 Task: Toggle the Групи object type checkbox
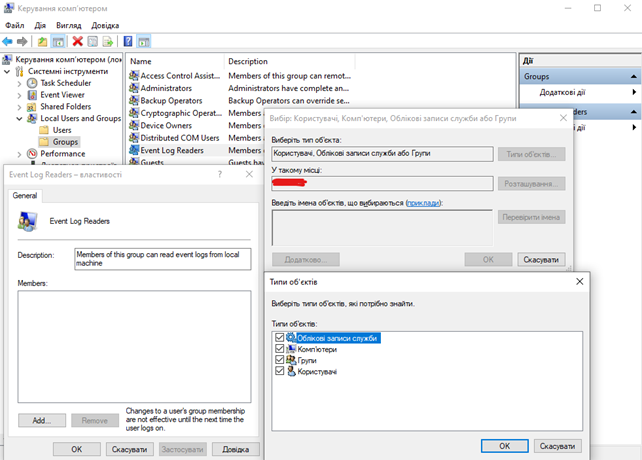[278, 360]
